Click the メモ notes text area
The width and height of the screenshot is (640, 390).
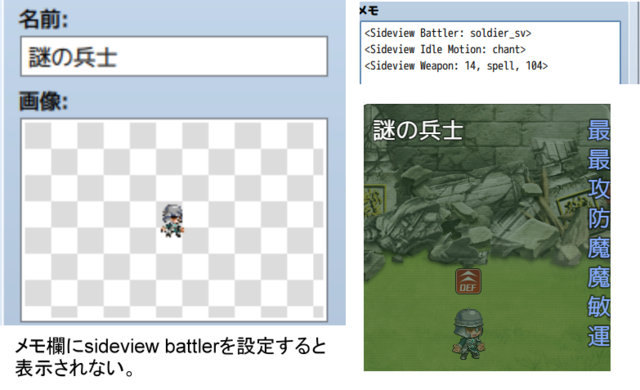click(x=490, y=53)
